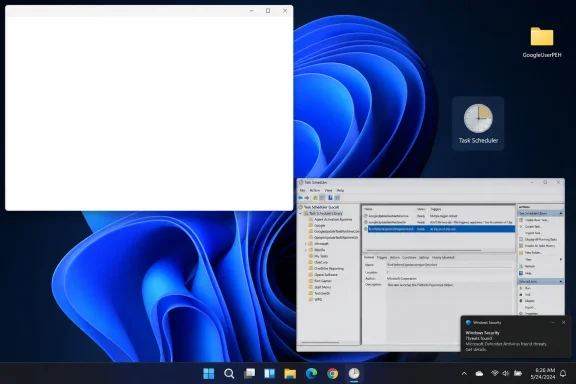Select the Riot Games folder

pyautogui.click(x=320, y=281)
